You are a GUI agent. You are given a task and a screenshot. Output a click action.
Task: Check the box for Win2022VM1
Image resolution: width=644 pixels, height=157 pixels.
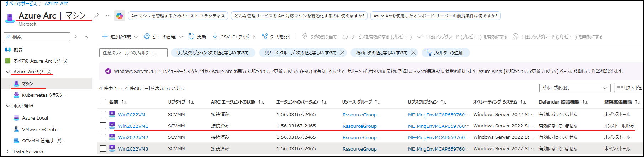coord(103,126)
